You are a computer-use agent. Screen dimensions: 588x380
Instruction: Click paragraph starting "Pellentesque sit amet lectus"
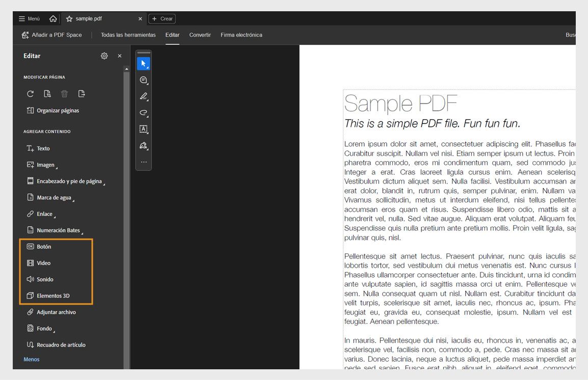(460, 289)
